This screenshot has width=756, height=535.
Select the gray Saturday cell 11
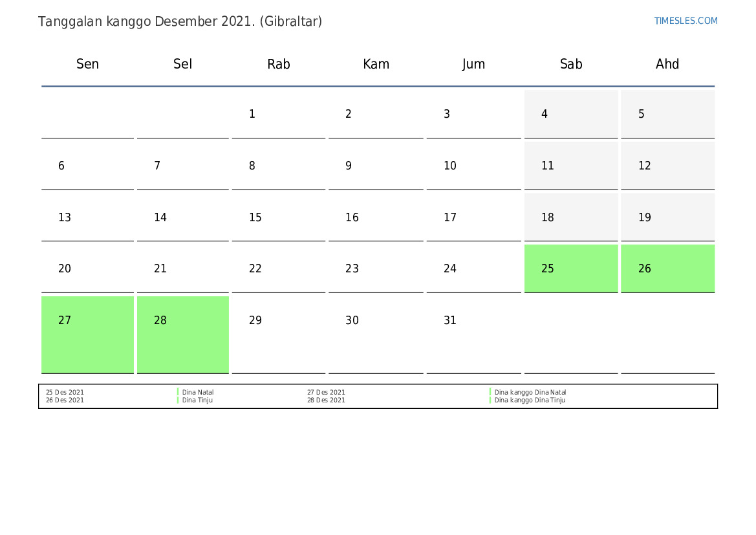pyautogui.click(x=571, y=166)
